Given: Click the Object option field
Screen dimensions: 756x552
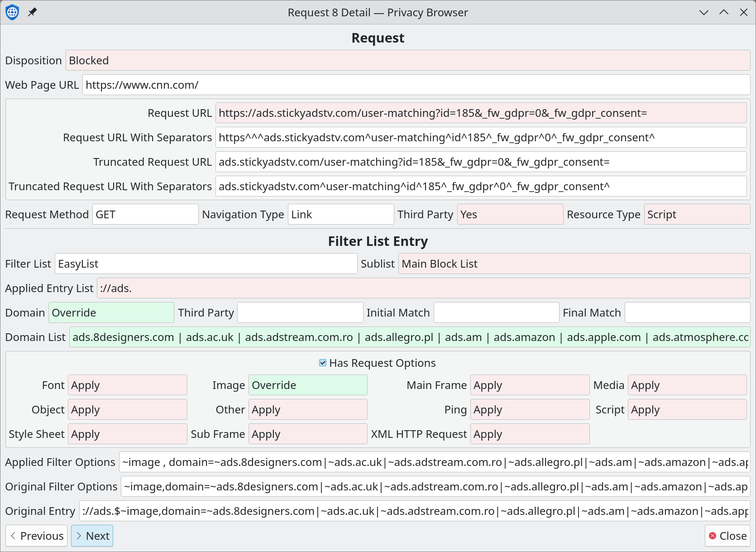Looking at the screenshot, I should coord(128,409).
